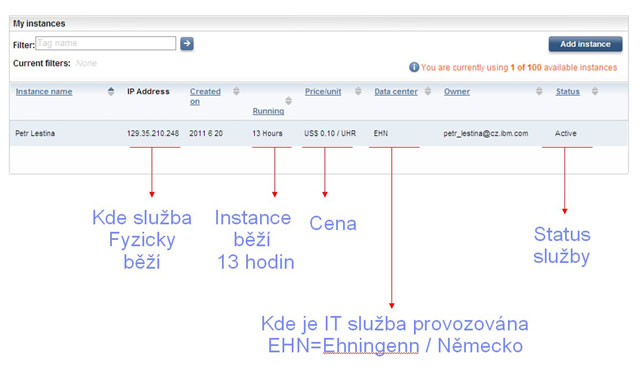Click the Created on column header link
Viewport: 640px width, 380px height.
[205, 96]
